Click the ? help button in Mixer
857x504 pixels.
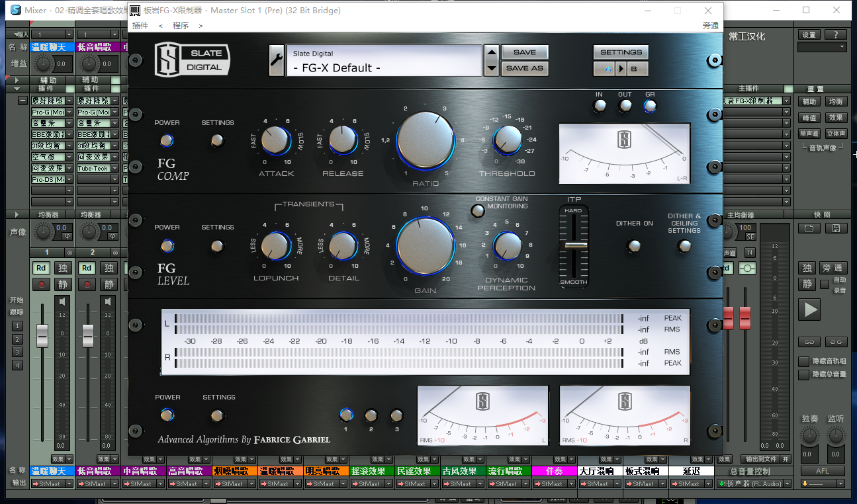[836, 34]
